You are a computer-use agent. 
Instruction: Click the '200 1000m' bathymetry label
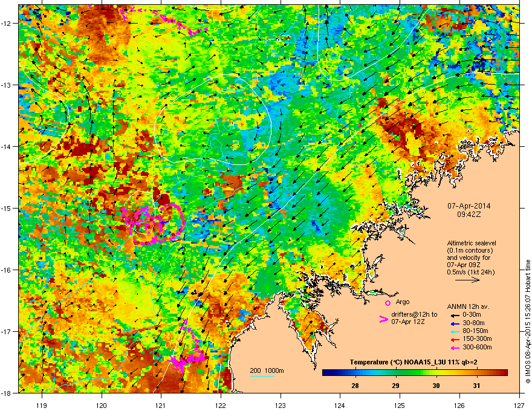(267, 371)
